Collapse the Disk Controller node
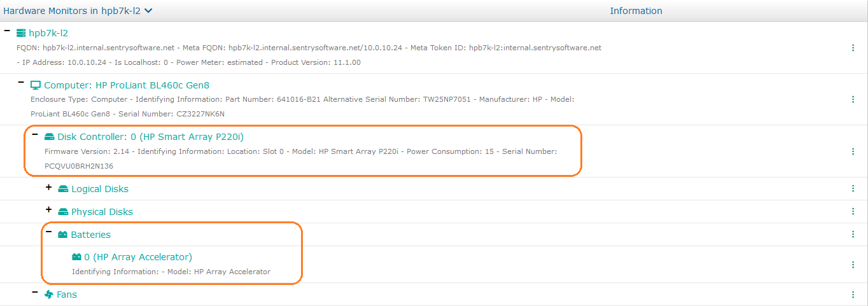 35,136
